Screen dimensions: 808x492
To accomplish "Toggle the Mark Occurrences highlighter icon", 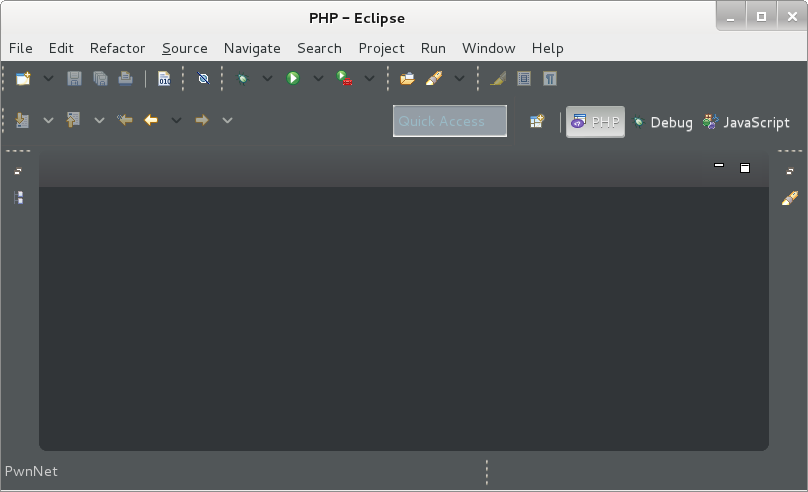I will (x=498, y=78).
